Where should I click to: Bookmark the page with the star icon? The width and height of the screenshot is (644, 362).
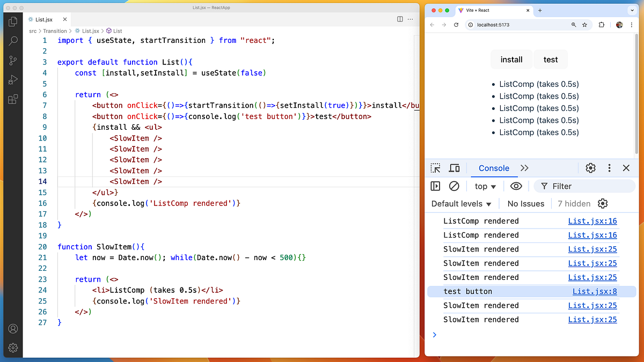pyautogui.click(x=584, y=25)
